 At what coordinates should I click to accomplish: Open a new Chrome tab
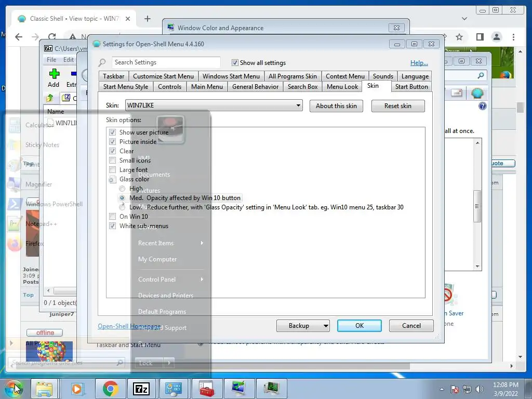147,19
